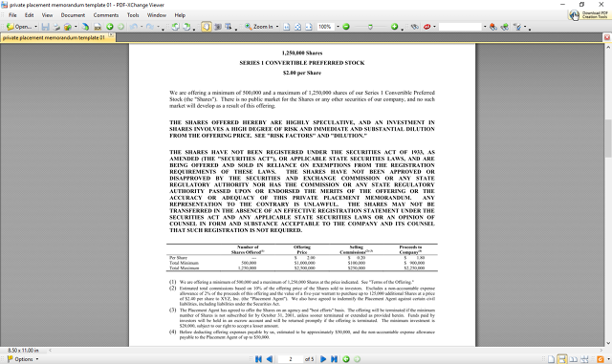Click the Save floppy disk icon
The height and width of the screenshot is (364, 612).
[x=45, y=27]
